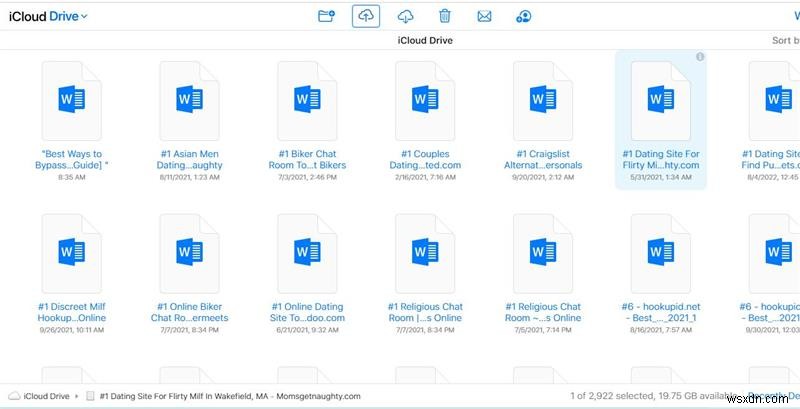
Task: Open the info icon on the selected file
Action: pos(700,57)
